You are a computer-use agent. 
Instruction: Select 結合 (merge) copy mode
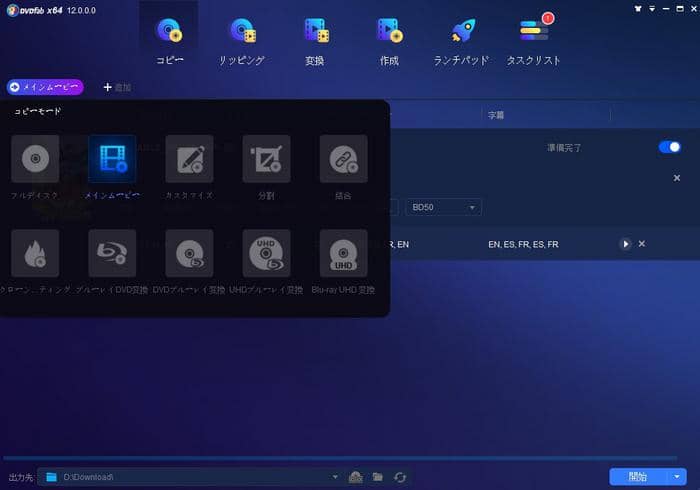click(343, 159)
